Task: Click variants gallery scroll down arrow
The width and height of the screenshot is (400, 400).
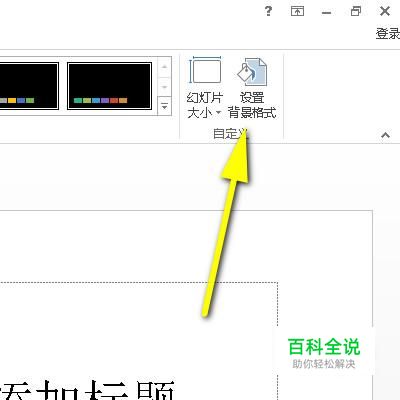Action: (x=164, y=87)
